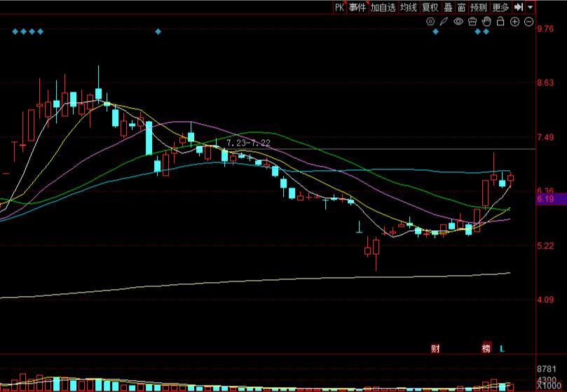Viewport: 567px width, 392px height.
Task: Toggle the chart lock icon
Action: tap(500, 21)
